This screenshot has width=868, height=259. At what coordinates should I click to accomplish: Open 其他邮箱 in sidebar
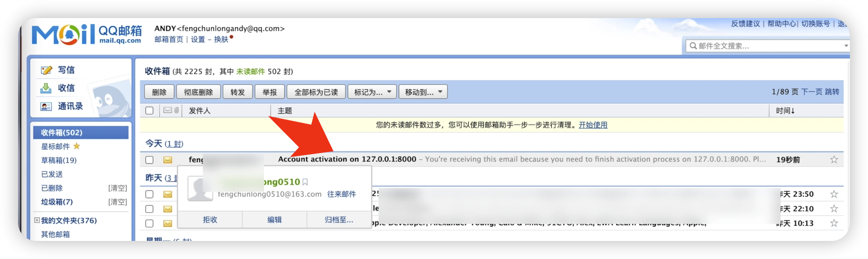(55, 234)
